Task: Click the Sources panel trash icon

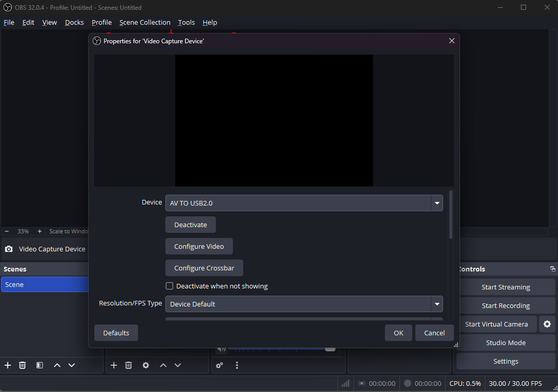Action: [x=128, y=365]
